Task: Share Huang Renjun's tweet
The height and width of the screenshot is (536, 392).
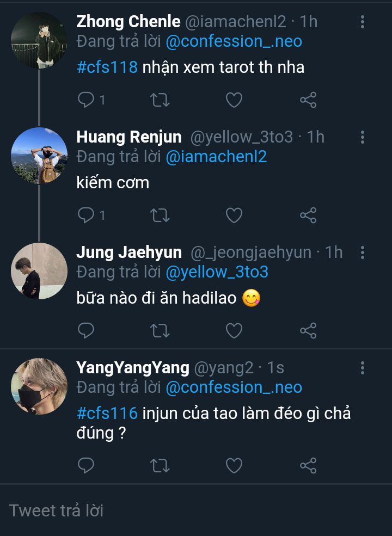Action: point(308,215)
